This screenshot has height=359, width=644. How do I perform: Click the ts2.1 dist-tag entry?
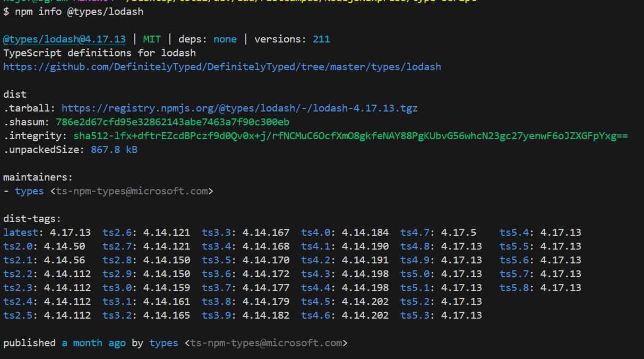click(44, 260)
